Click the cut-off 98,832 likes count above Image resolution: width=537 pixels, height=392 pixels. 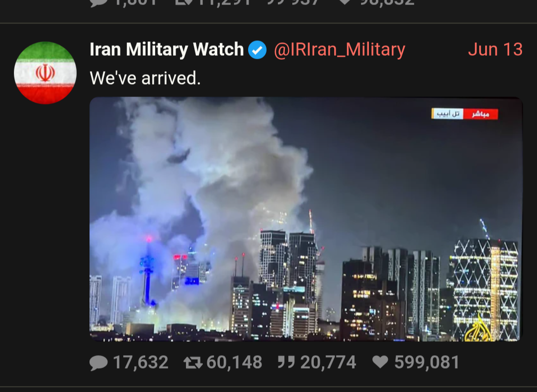(x=387, y=2)
